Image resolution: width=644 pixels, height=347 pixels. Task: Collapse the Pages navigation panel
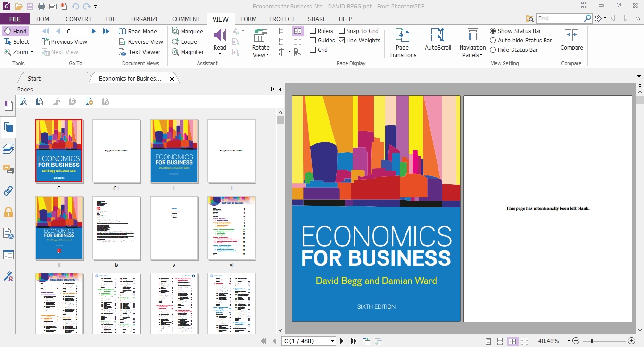(x=281, y=89)
